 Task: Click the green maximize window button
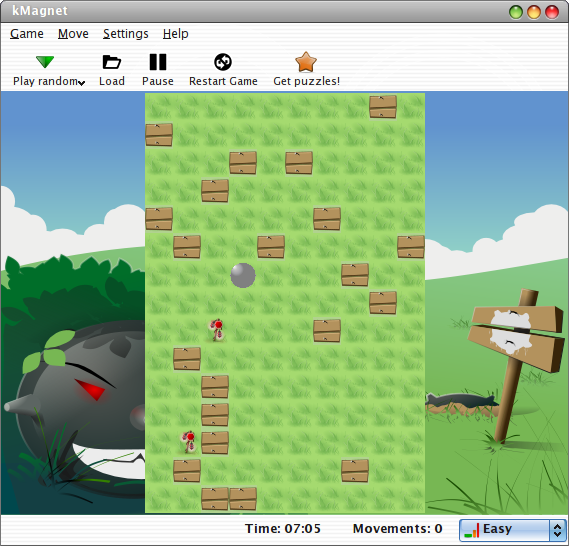point(516,12)
